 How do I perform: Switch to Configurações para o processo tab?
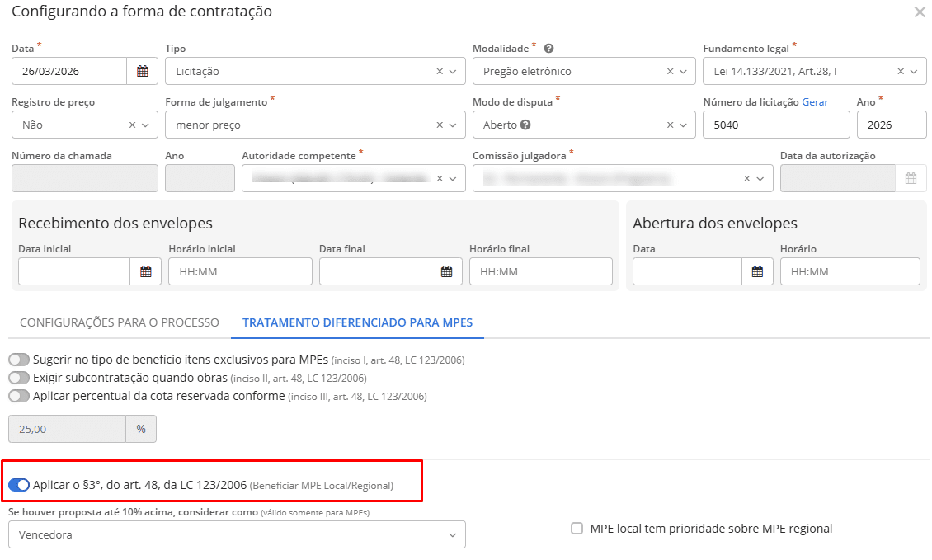pyautogui.click(x=120, y=322)
